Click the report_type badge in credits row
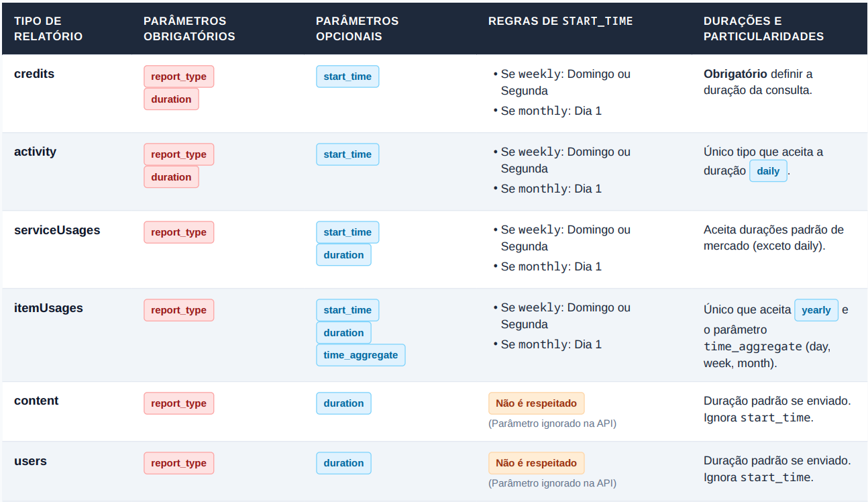The width and height of the screenshot is (868, 502). click(178, 77)
